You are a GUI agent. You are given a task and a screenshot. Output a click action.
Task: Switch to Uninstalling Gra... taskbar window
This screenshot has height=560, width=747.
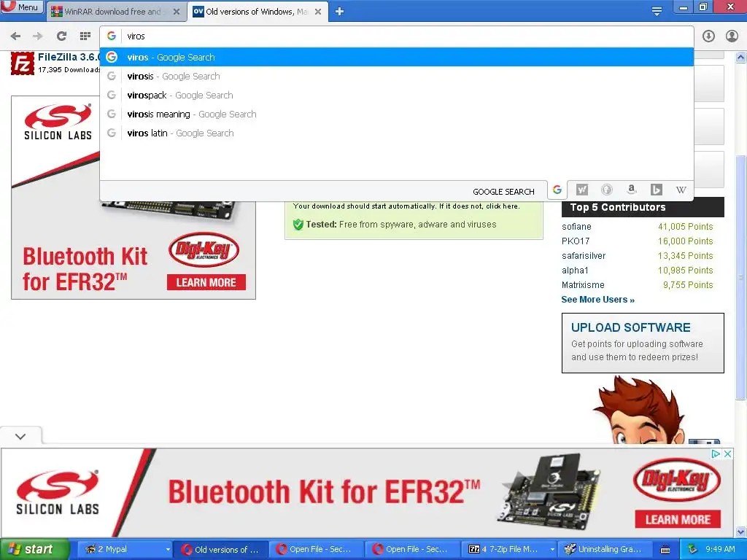pos(603,549)
